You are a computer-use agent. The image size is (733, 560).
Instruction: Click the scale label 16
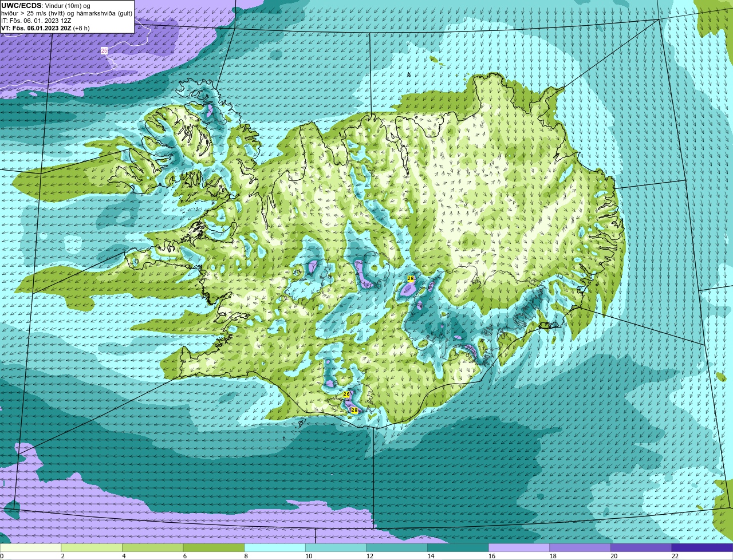492,556
